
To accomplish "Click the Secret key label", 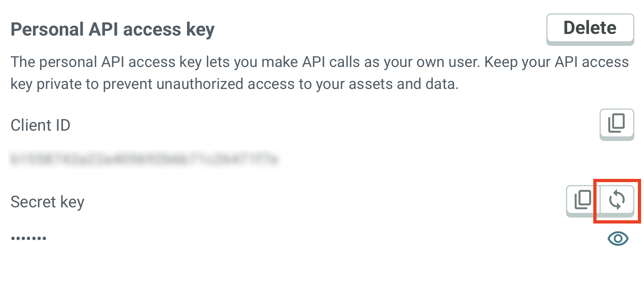I will [x=47, y=202].
